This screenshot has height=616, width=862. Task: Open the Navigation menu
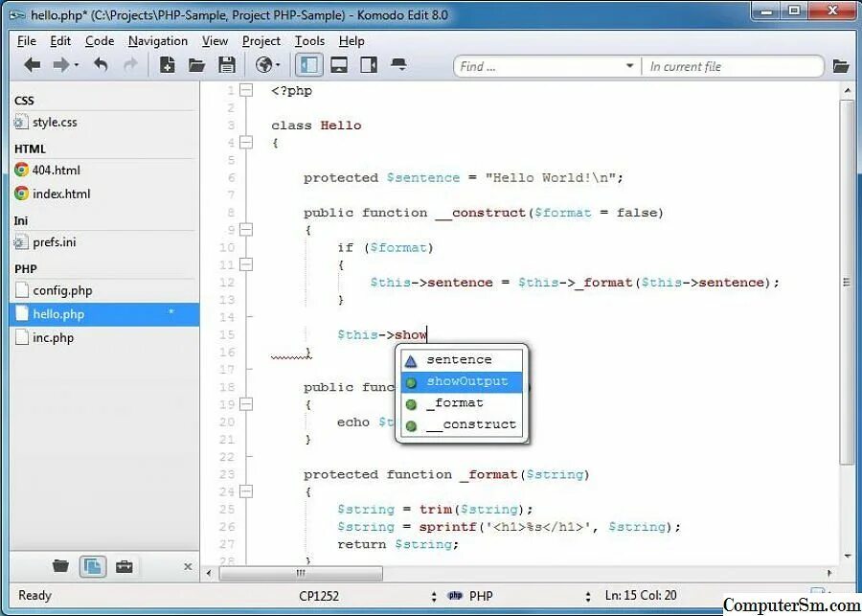click(x=158, y=41)
